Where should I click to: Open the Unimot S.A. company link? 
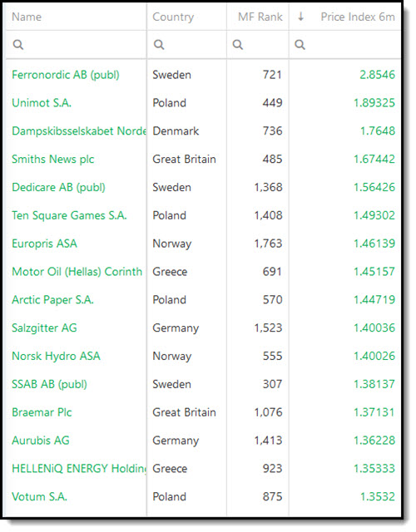[42, 103]
